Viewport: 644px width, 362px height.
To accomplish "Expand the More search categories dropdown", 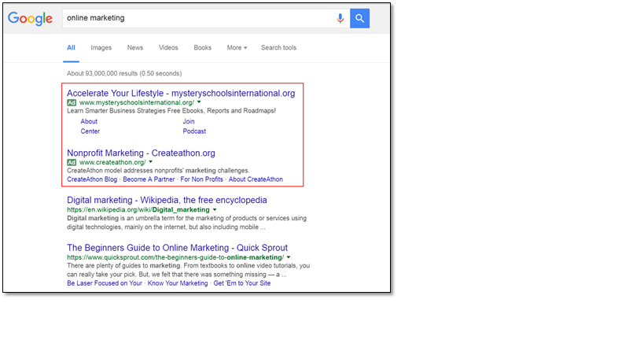I will tap(237, 48).
